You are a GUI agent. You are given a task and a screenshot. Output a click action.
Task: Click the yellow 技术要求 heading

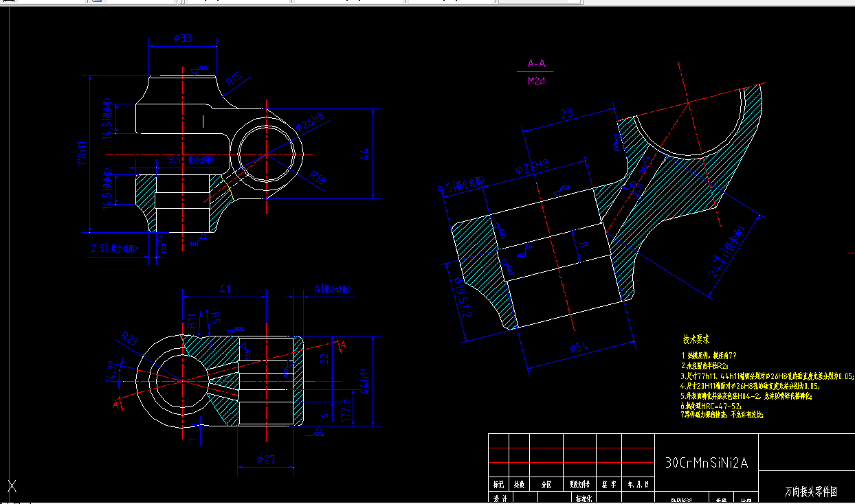click(696, 340)
